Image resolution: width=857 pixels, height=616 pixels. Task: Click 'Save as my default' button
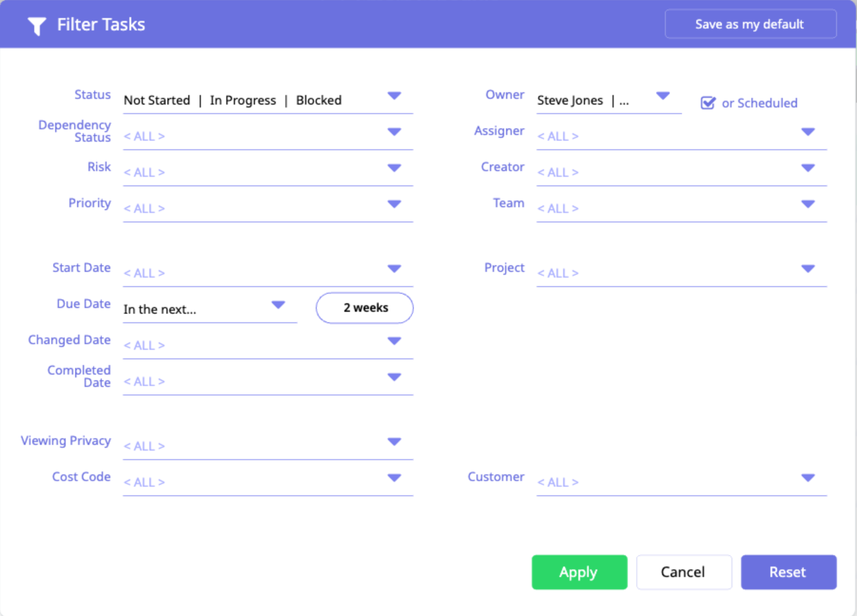pyautogui.click(x=750, y=24)
